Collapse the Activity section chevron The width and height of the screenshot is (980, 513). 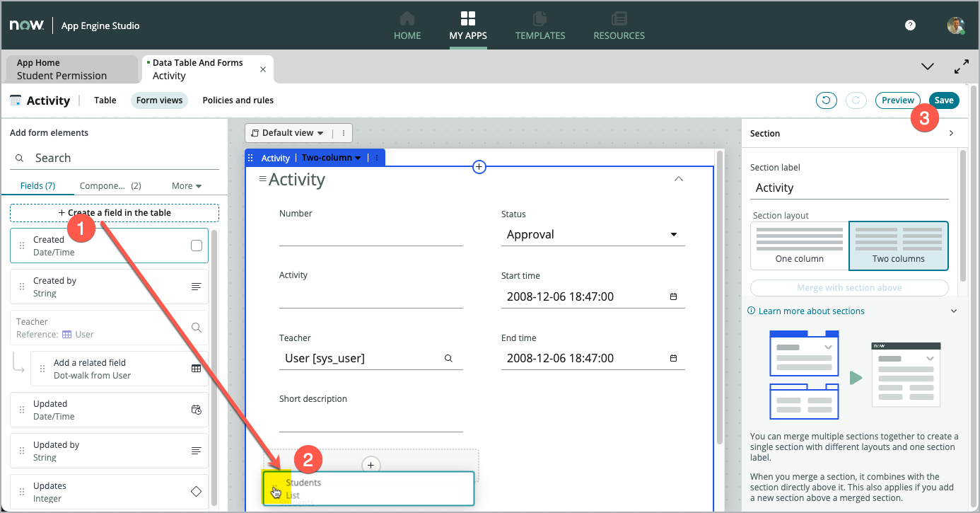(679, 179)
